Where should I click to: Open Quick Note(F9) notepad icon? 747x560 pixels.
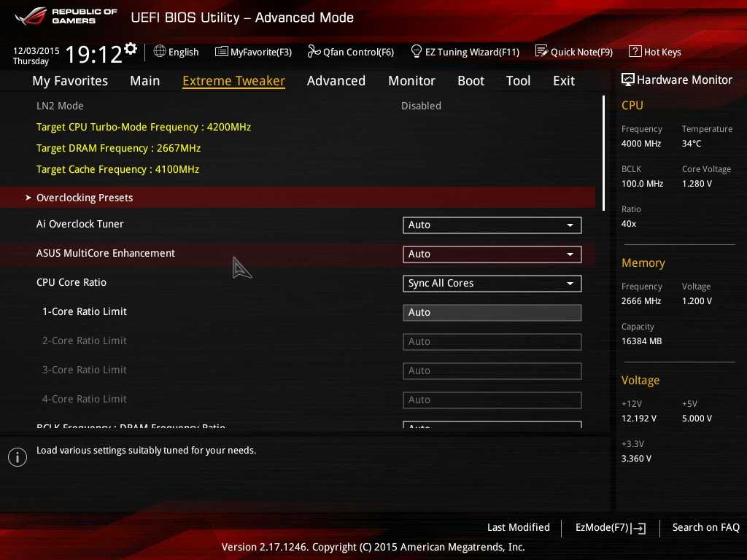tap(541, 52)
